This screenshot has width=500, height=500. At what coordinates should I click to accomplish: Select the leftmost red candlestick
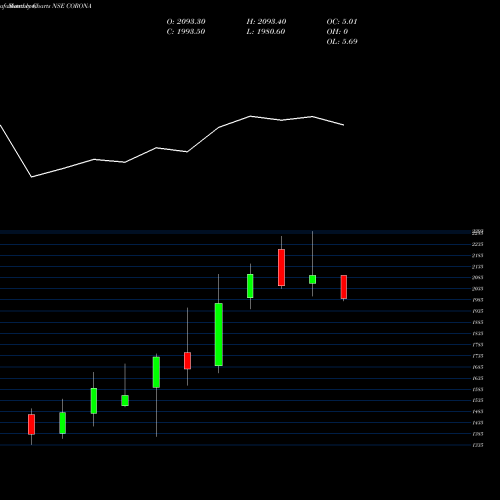(x=31, y=424)
